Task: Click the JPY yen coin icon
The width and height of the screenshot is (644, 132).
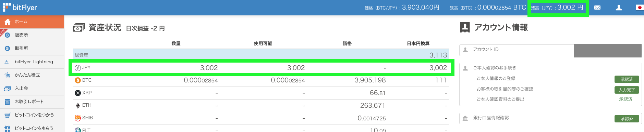Action: click(x=78, y=68)
